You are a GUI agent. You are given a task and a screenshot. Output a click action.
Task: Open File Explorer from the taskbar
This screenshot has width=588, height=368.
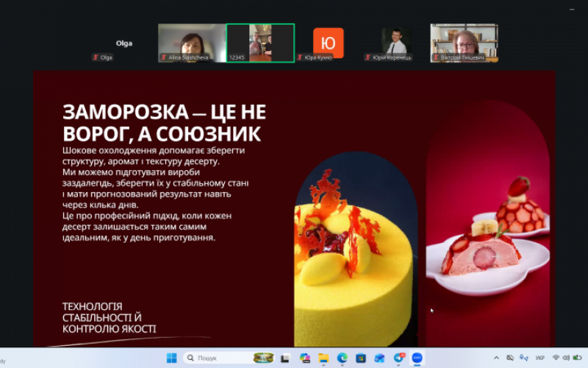323,358
